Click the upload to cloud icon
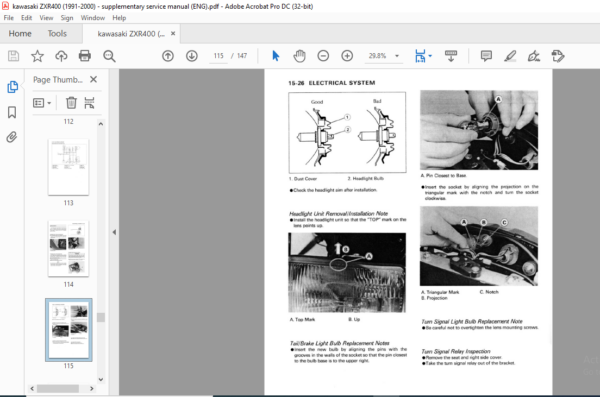The image size is (600, 397). (x=61, y=56)
